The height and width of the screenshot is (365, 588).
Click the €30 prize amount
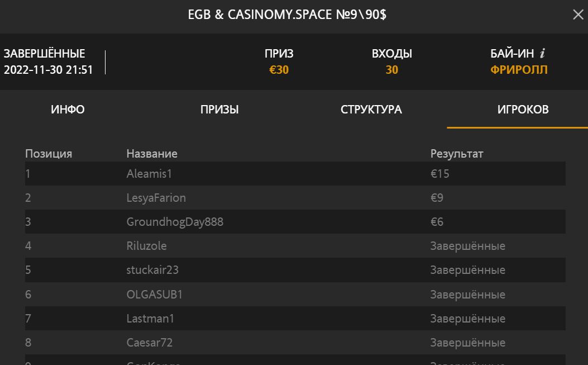pos(279,70)
